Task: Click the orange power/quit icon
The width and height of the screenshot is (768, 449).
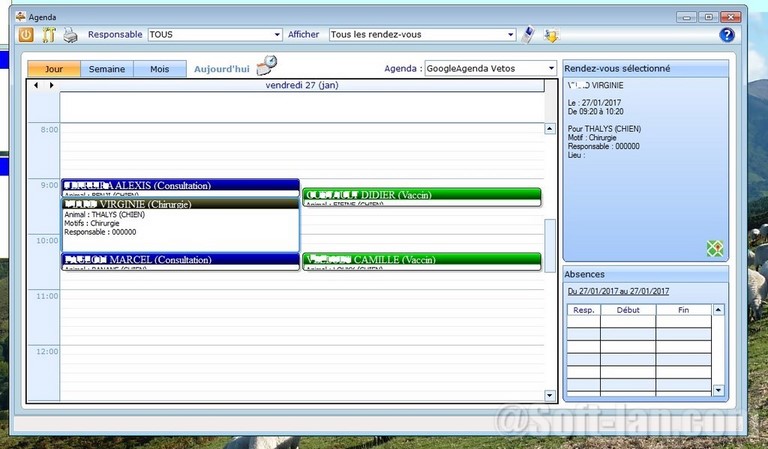Action: 26,35
